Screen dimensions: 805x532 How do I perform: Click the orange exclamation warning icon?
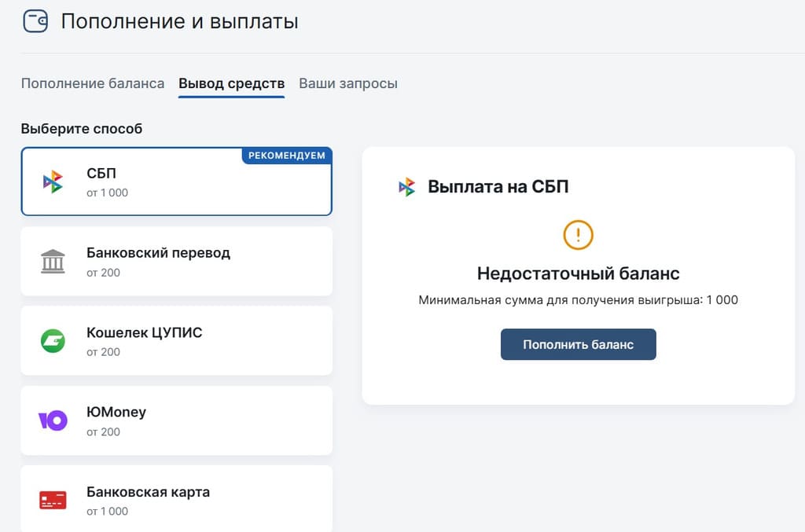click(578, 235)
